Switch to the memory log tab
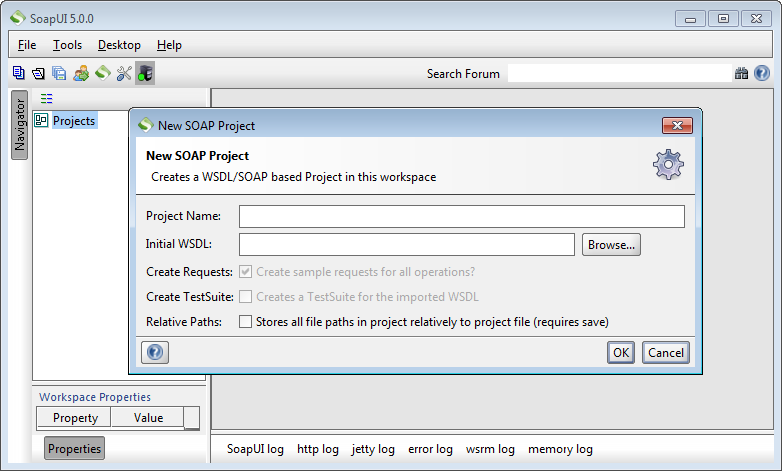Viewport: 782px width, 471px height. pos(561,449)
